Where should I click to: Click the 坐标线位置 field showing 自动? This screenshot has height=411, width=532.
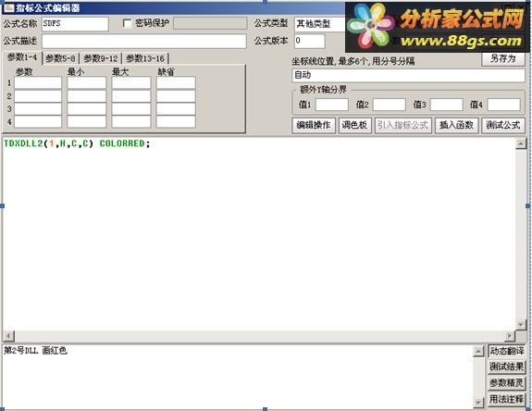point(408,75)
